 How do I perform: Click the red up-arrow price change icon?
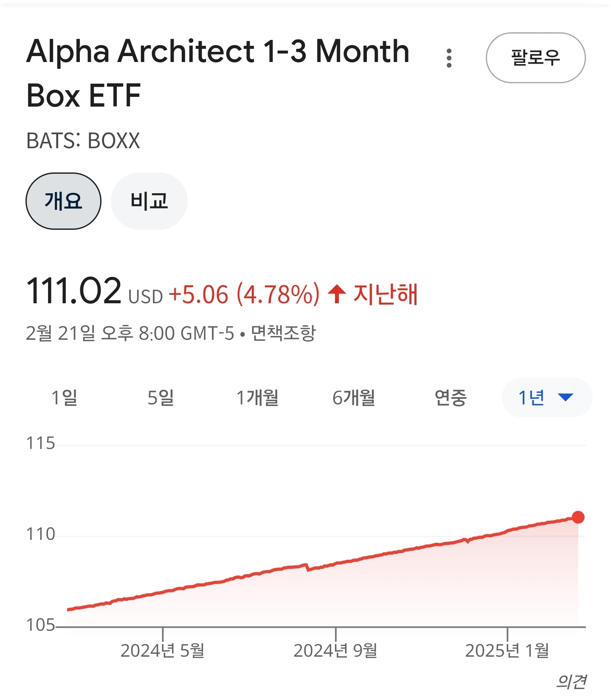337,294
